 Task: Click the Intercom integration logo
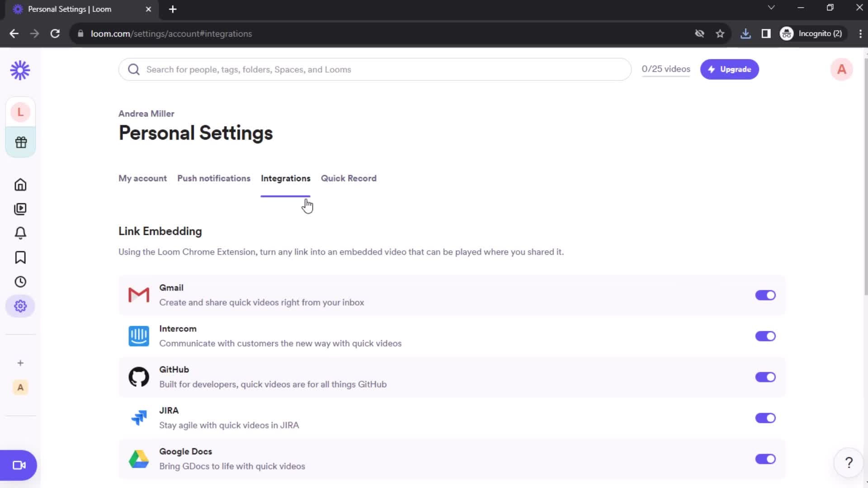point(139,336)
